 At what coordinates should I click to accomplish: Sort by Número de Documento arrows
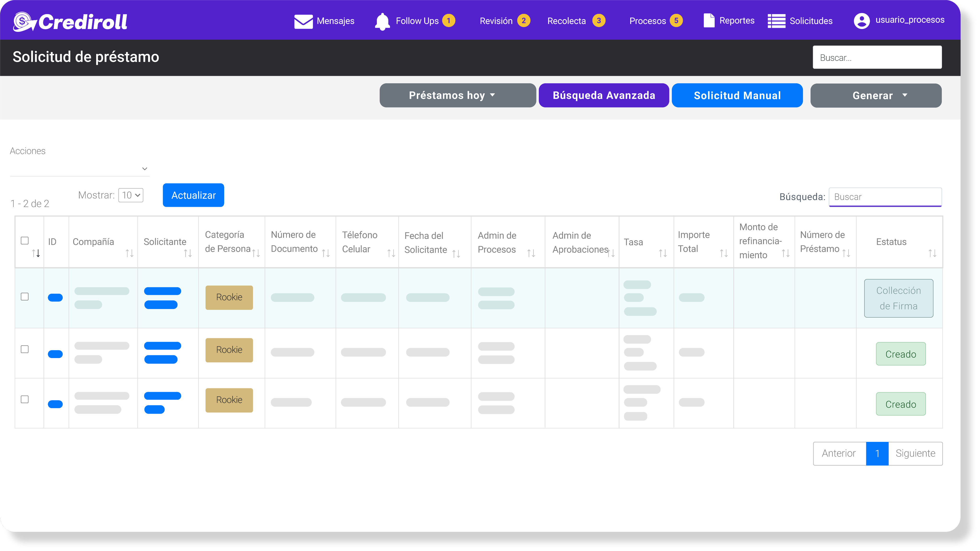[x=326, y=253]
